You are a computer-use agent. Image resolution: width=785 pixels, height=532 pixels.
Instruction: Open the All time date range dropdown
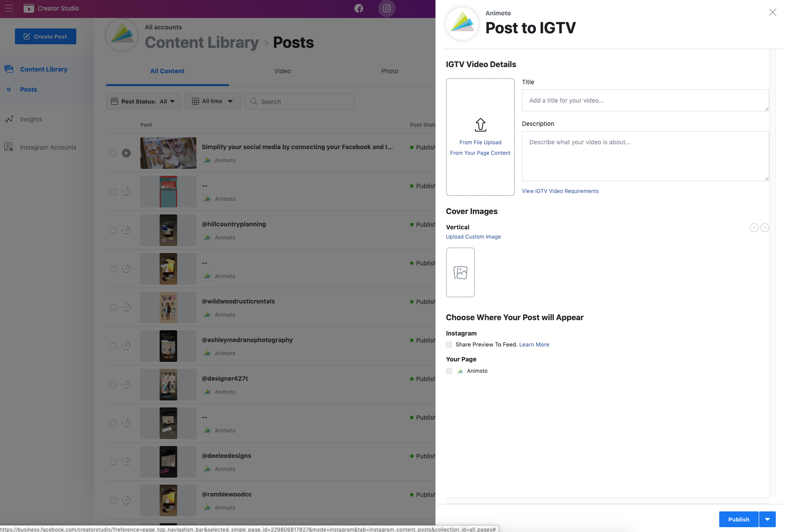pyautogui.click(x=213, y=101)
